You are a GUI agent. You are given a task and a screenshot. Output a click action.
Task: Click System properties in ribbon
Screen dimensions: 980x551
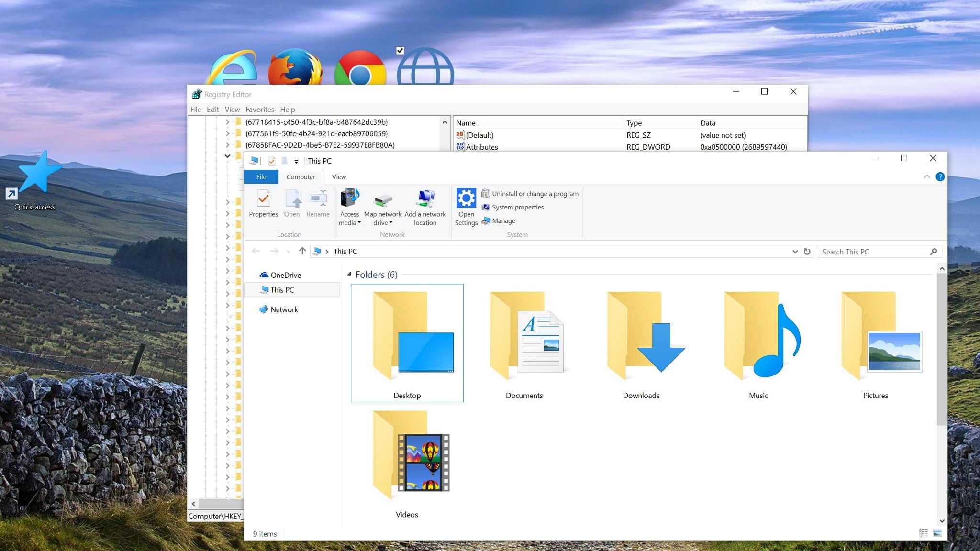click(x=518, y=207)
